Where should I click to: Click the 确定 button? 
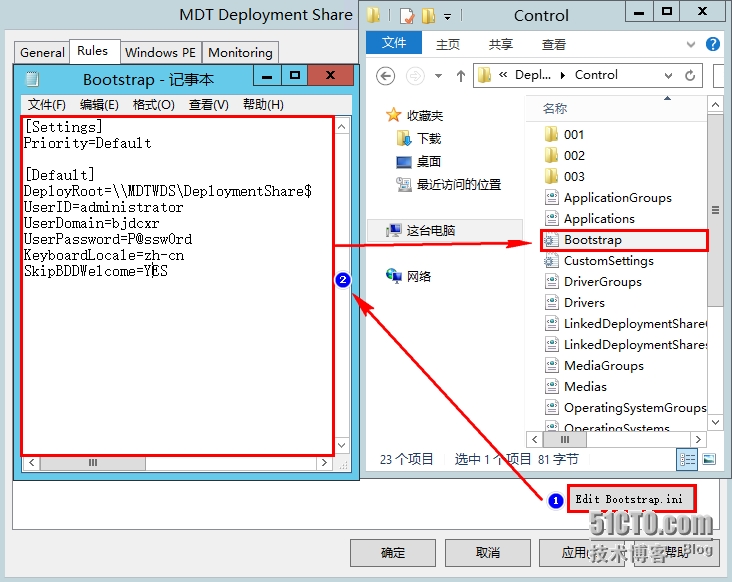(x=393, y=553)
